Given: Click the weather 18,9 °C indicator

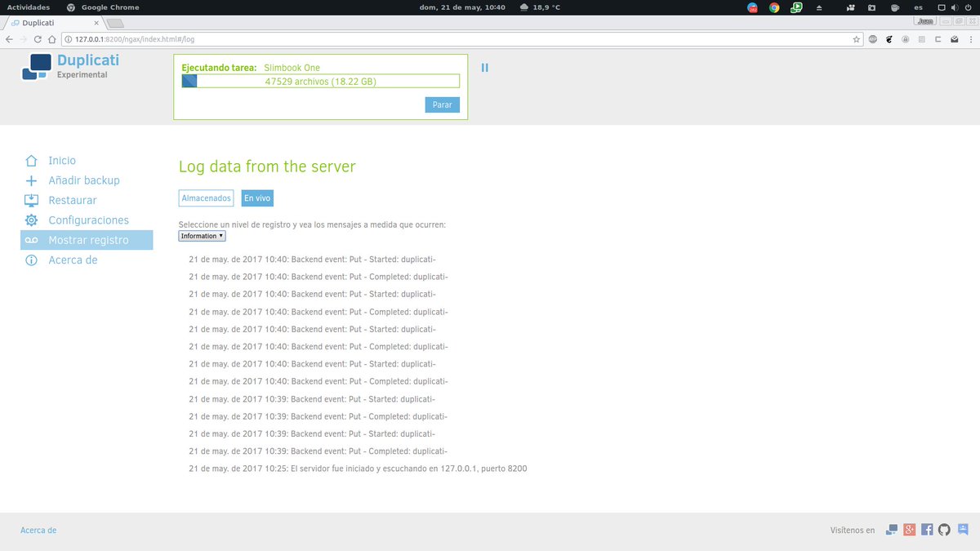Looking at the screenshot, I should (540, 7).
